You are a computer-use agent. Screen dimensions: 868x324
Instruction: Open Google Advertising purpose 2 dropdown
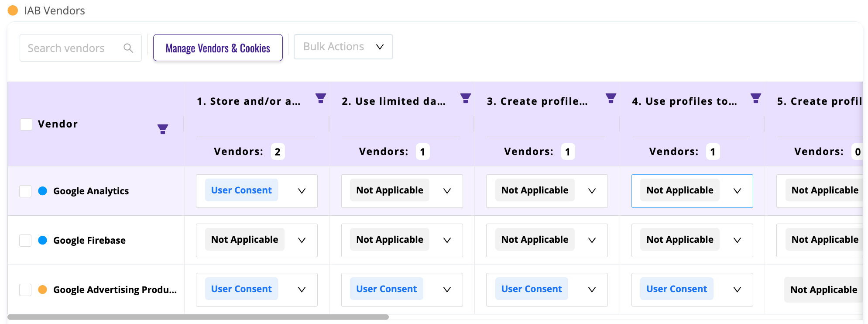tap(402, 290)
